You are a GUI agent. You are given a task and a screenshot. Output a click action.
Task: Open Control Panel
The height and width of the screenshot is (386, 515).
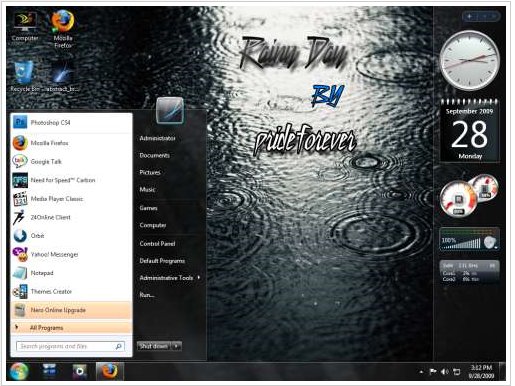pos(157,244)
